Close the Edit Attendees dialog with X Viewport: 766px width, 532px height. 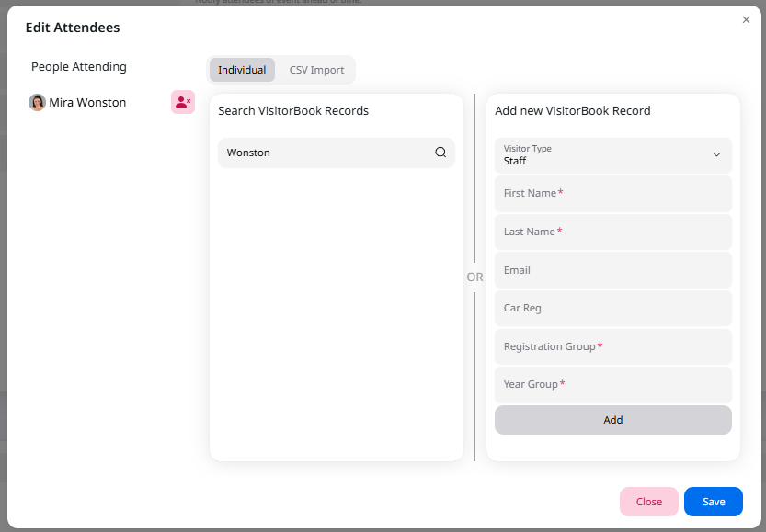click(746, 19)
